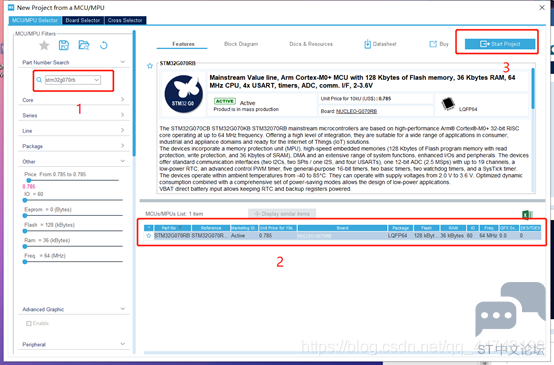Collapse the Advanced Graphic section
This screenshot has width=554, height=365.
123,309
